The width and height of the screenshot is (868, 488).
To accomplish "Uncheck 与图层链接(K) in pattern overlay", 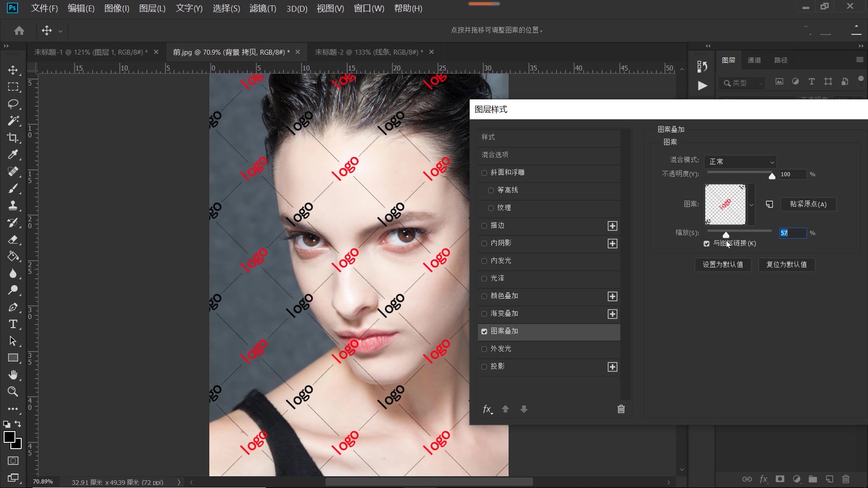I will pyautogui.click(x=707, y=244).
